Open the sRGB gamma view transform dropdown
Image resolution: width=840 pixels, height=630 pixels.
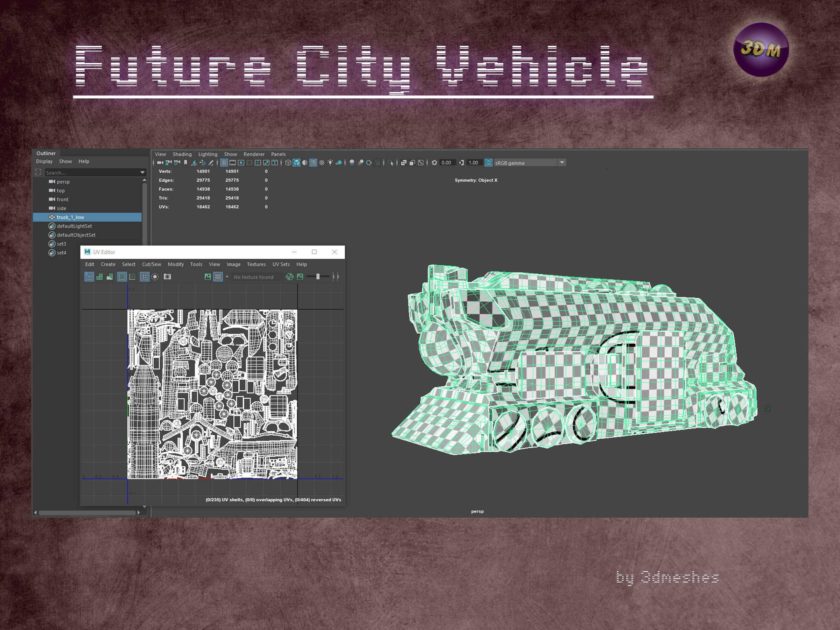(x=530, y=162)
